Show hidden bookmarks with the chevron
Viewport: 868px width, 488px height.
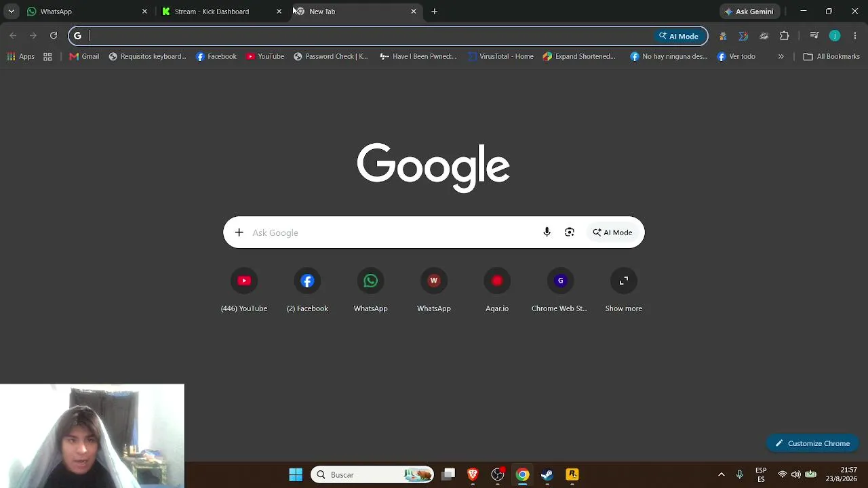coord(781,56)
